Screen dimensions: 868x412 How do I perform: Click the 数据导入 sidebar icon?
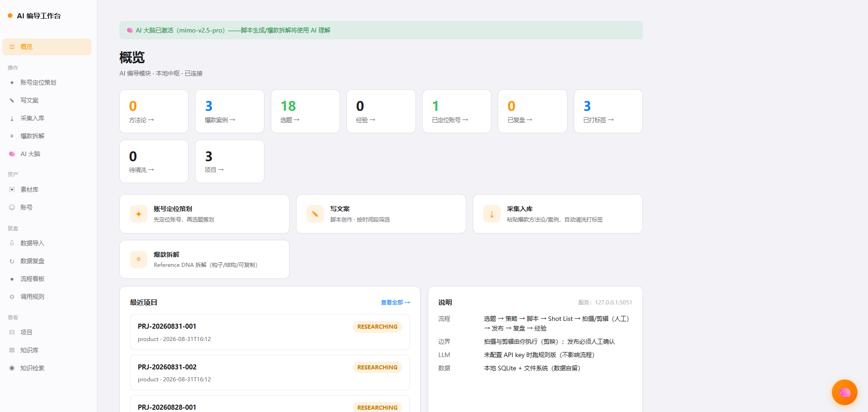point(12,243)
